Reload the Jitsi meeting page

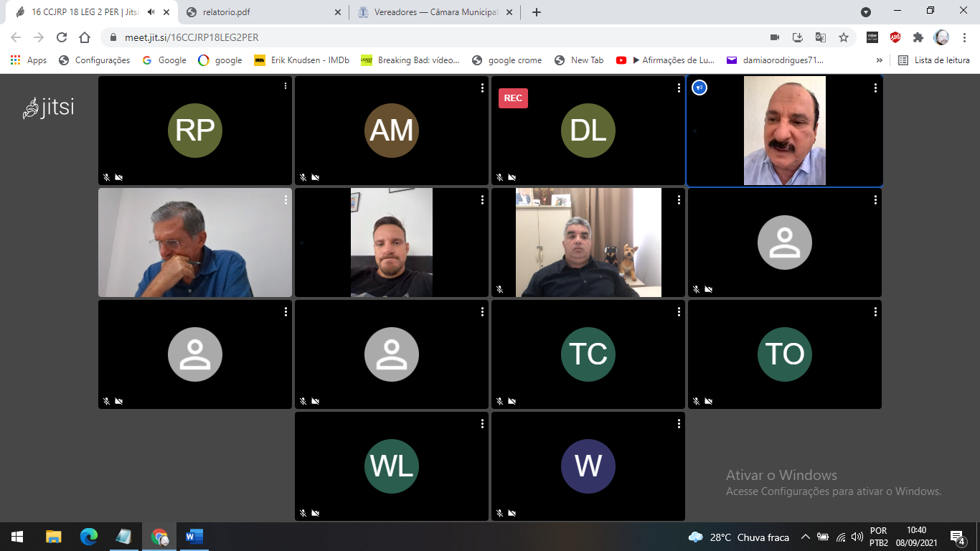tap(62, 37)
